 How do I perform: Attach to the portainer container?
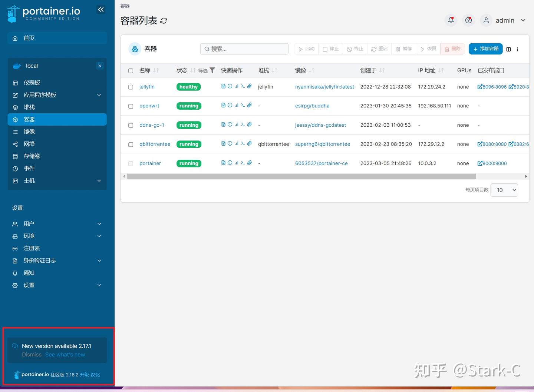(x=249, y=162)
